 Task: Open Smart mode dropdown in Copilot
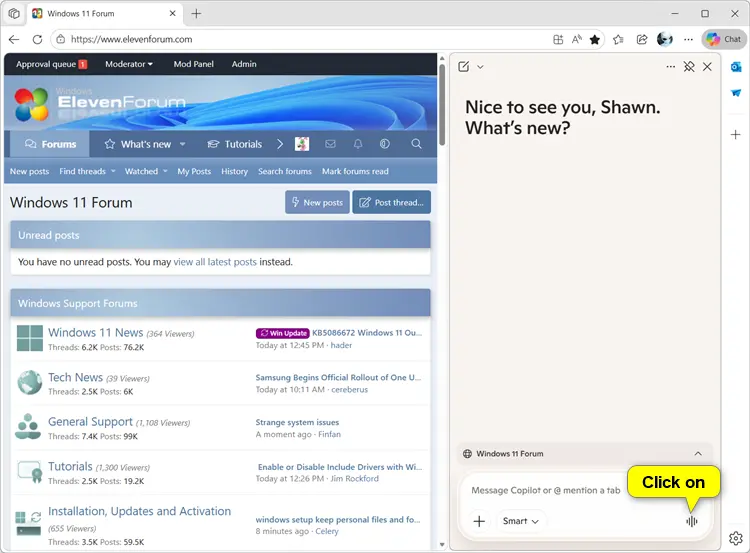(x=520, y=521)
